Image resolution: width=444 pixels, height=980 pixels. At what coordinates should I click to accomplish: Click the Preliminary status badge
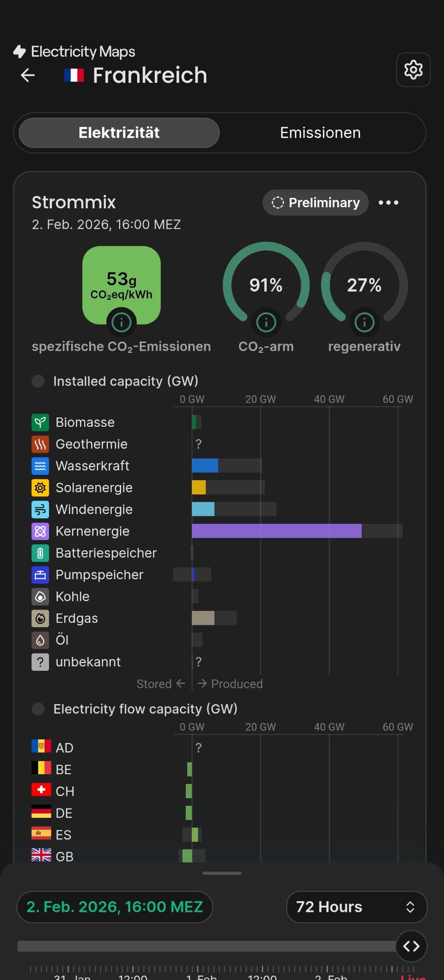(x=316, y=203)
